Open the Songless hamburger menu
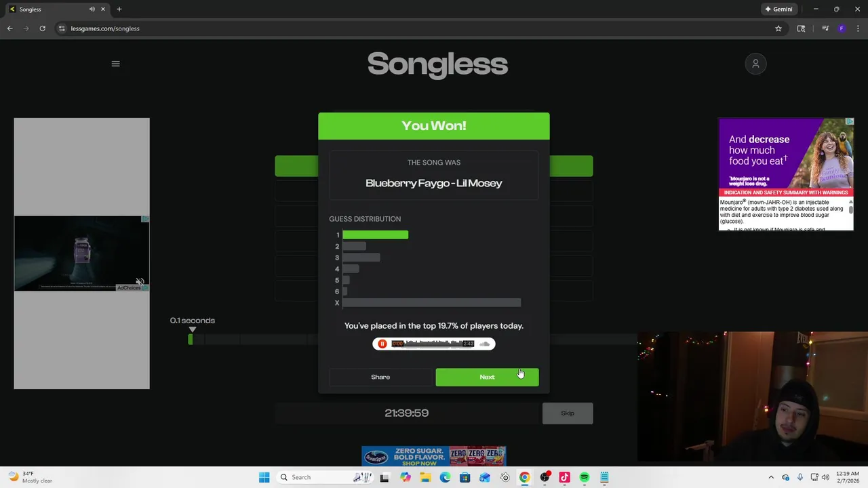This screenshot has height=488, width=868. pos(115,64)
